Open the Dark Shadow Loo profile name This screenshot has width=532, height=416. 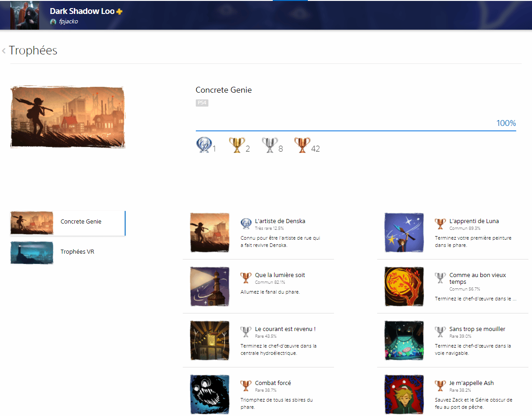click(82, 11)
